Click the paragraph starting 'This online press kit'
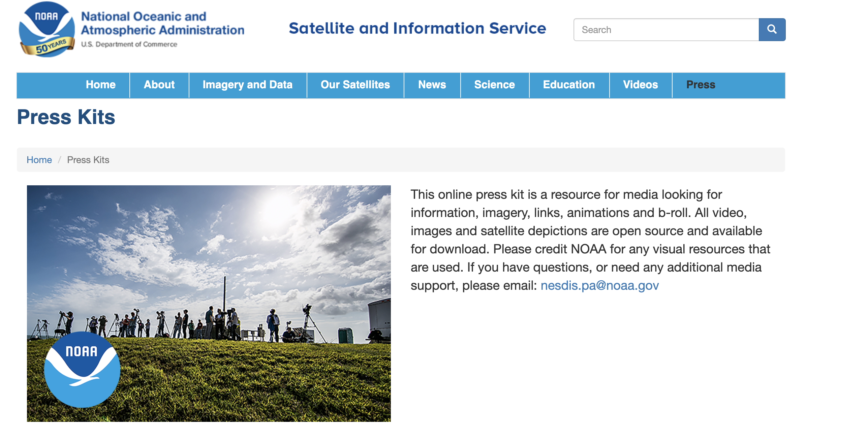Viewport: 868px width, 436px height. click(x=590, y=240)
